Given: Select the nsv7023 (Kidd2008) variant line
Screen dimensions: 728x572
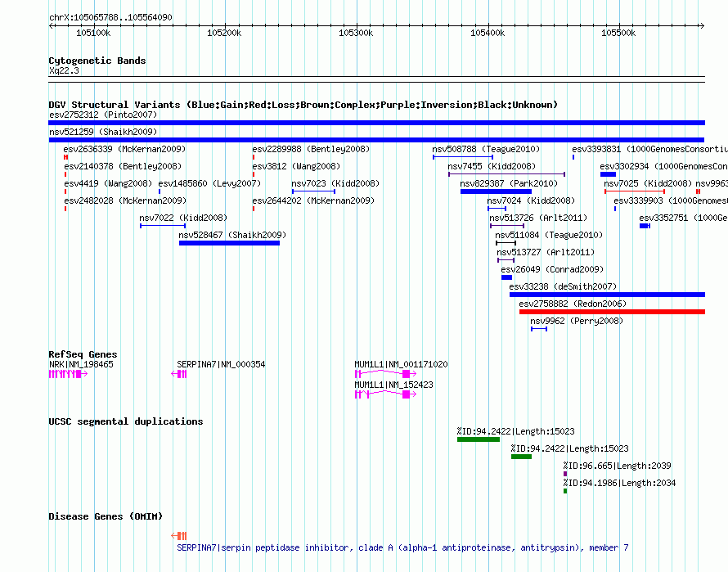Looking at the screenshot, I should [x=313, y=191].
